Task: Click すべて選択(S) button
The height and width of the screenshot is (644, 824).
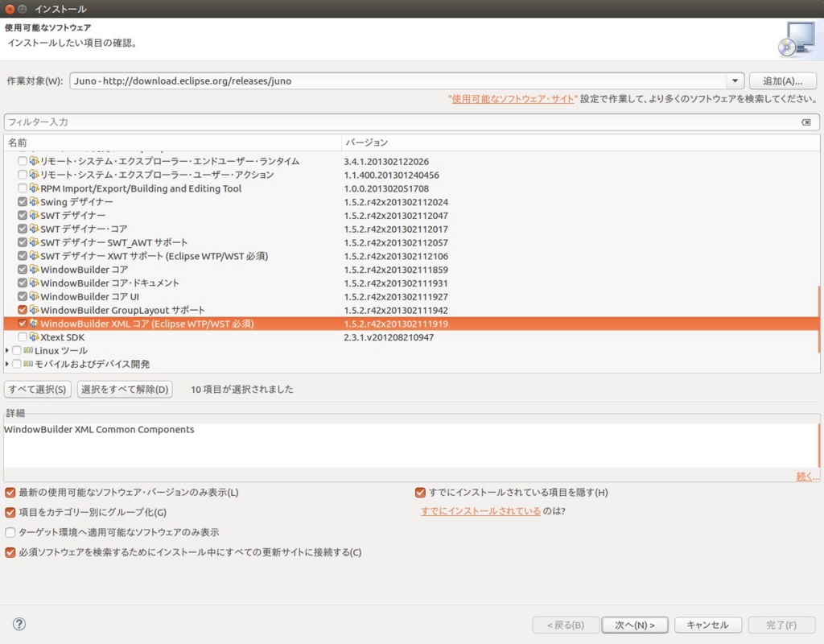Action: point(37,389)
